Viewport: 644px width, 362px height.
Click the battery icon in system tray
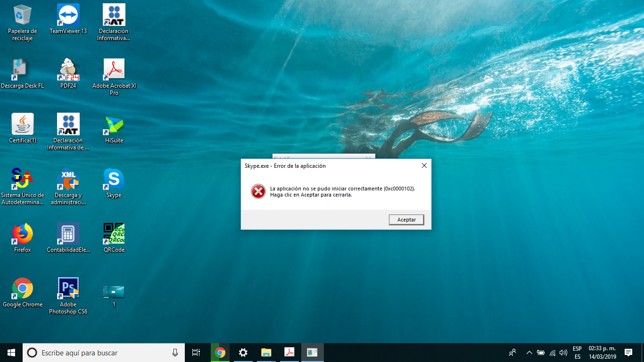pos(541,353)
